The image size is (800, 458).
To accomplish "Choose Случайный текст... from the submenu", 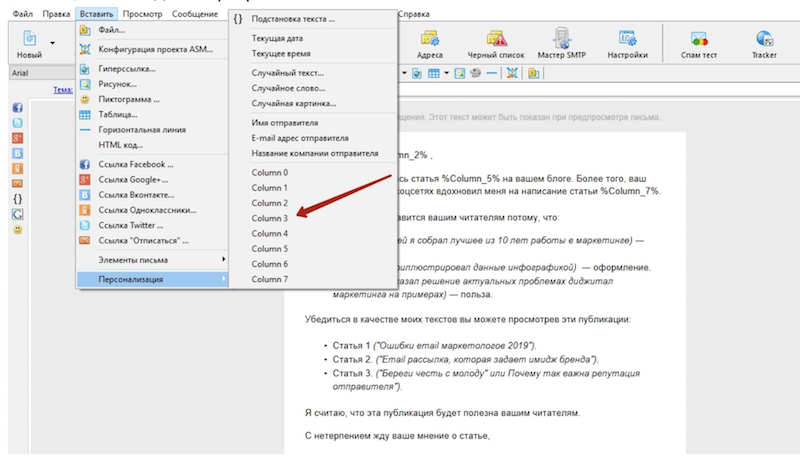I will pyautogui.click(x=313, y=73).
